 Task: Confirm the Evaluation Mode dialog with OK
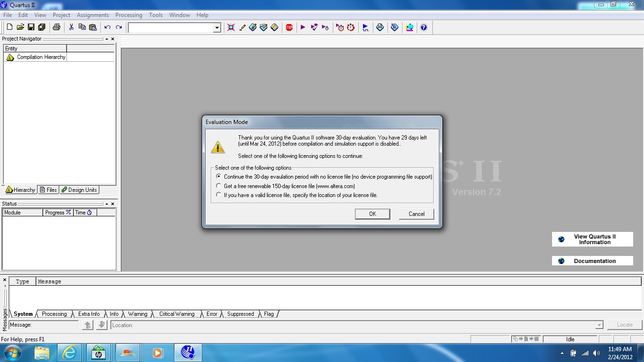pyautogui.click(x=372, y=214)
